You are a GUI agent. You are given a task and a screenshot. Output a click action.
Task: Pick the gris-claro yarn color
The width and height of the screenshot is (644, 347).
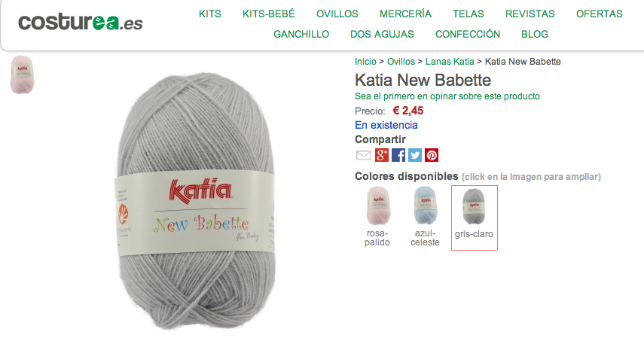(x=475, y=218)
